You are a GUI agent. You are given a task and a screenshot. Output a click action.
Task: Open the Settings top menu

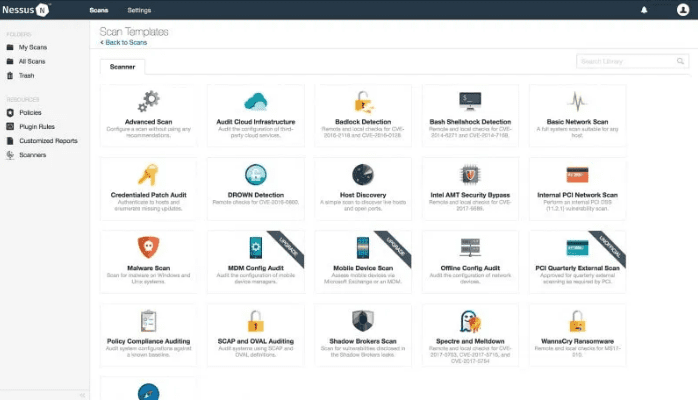(139, 10)
